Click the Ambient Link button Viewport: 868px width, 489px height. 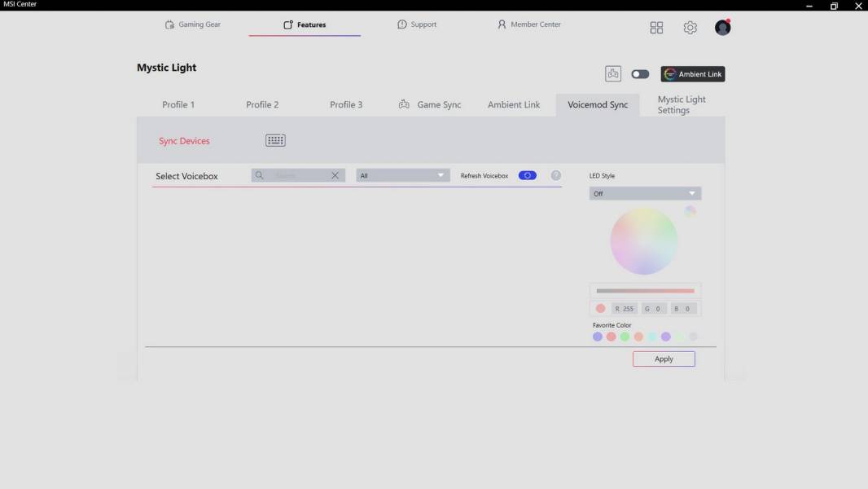[692, 74]
